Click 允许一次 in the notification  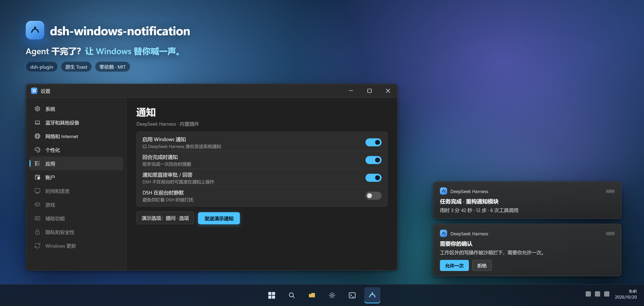coord(454,265)
